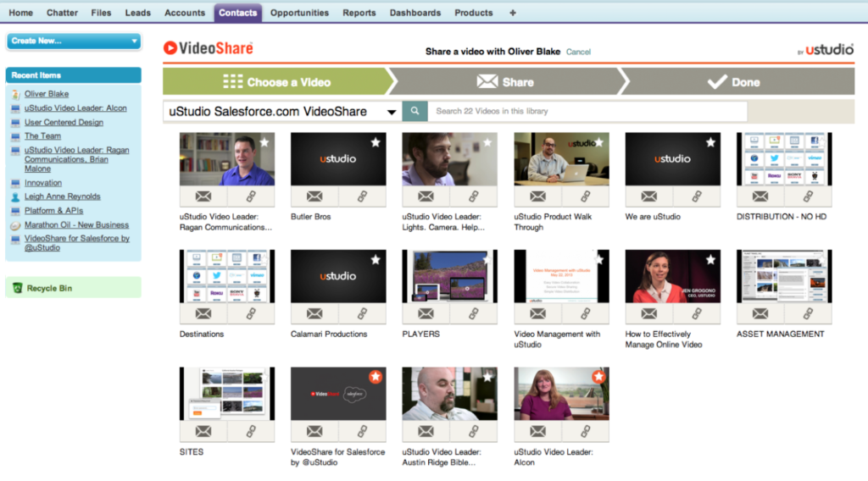Copy link for ASSET MANAGEMENT video
The height and width of the screenshot is (481, 868).
click(x=808, y=313)
